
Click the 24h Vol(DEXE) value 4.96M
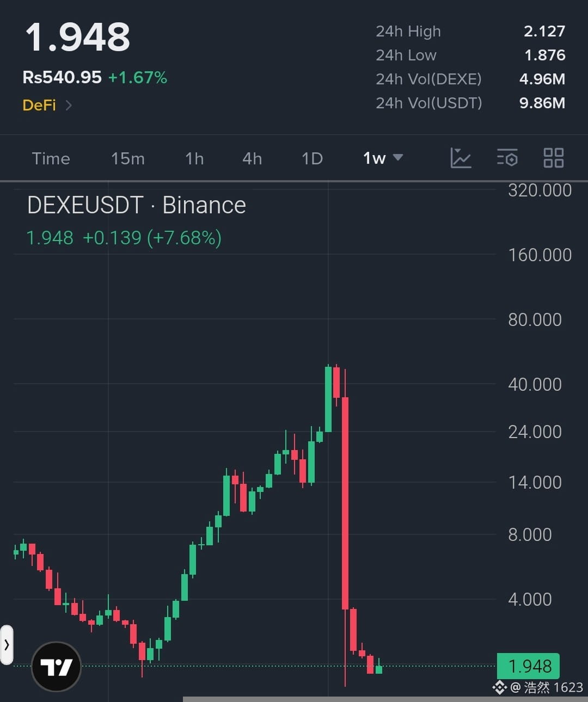click(x=542, y=79)
